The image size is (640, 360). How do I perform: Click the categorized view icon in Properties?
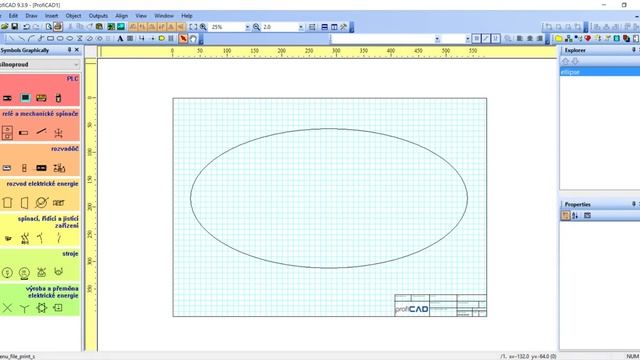pos(565,216)
